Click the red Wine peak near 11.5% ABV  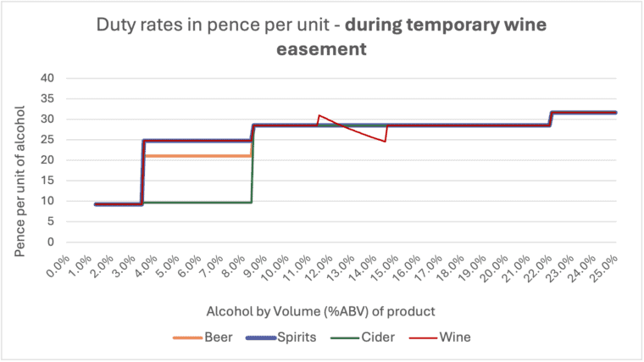319,115
